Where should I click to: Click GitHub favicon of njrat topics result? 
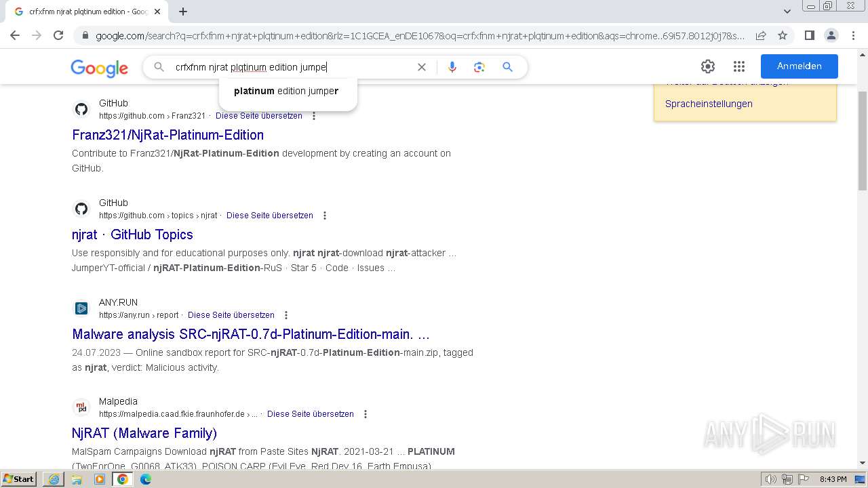pyautogui.click(x=81, y=209)
